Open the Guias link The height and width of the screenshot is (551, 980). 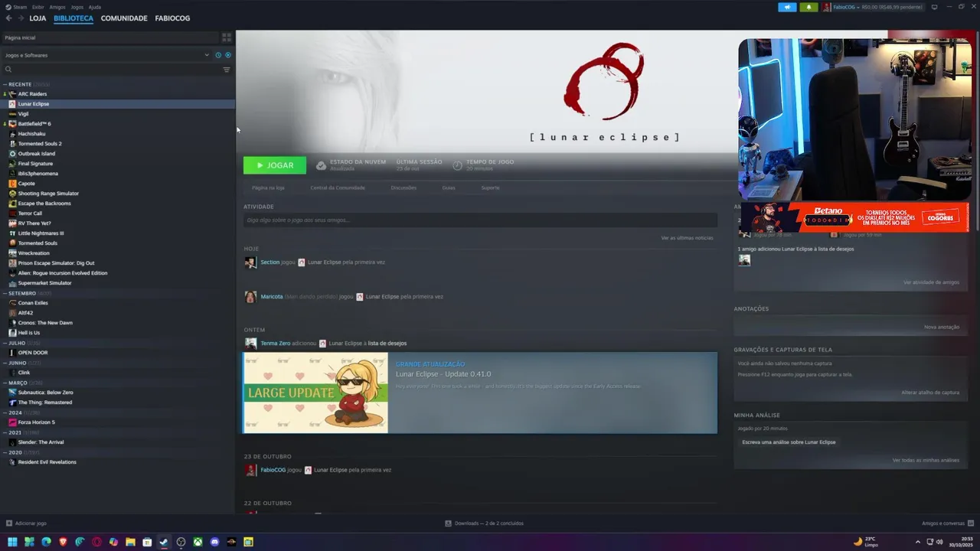(449, 187)
